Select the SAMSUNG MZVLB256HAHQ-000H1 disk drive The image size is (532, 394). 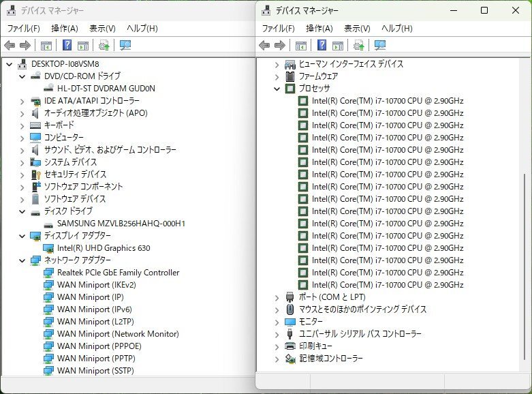point(121,224)
